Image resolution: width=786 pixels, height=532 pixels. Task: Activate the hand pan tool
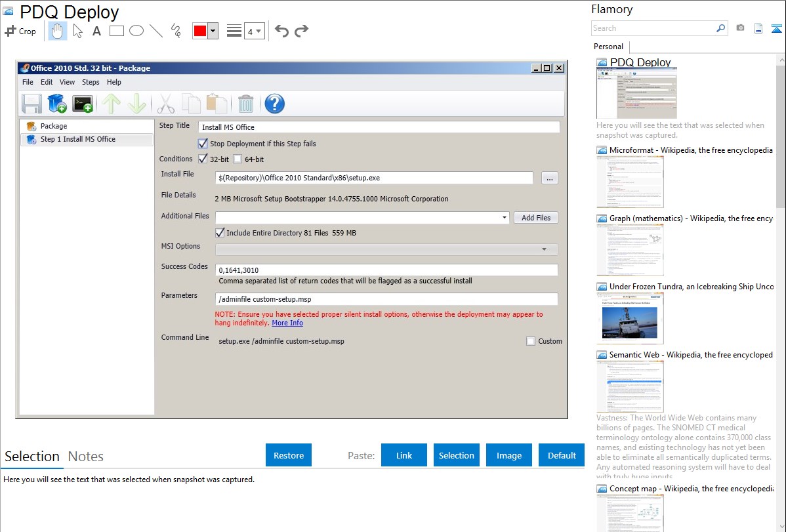[58, 31]
